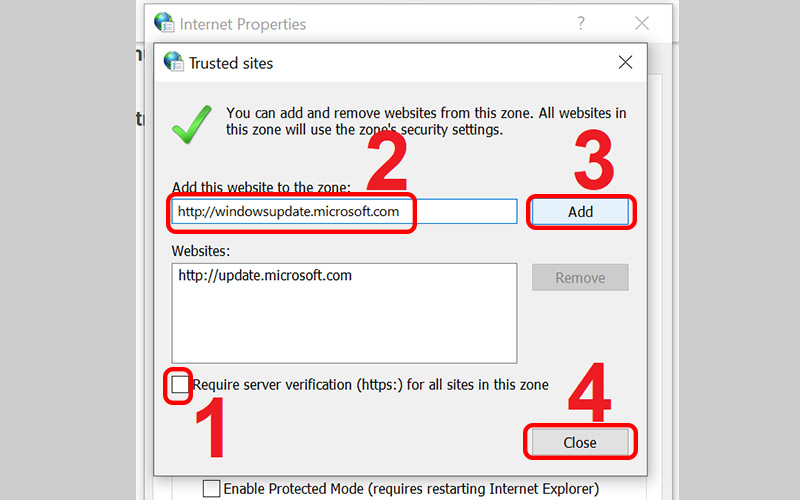Click the Websites label
Image resolution: width=800 pixels, height=500 pixels.
[201, 251]
